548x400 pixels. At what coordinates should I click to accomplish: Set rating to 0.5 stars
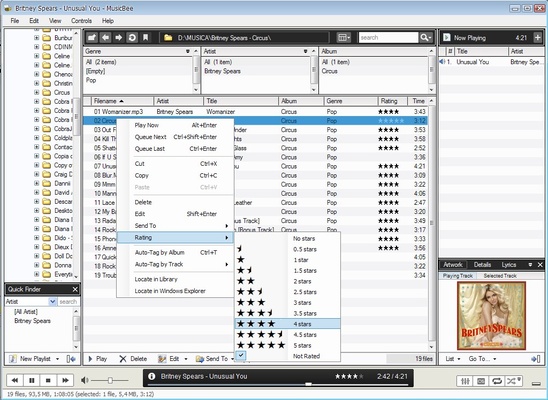(x=288, y=249)
